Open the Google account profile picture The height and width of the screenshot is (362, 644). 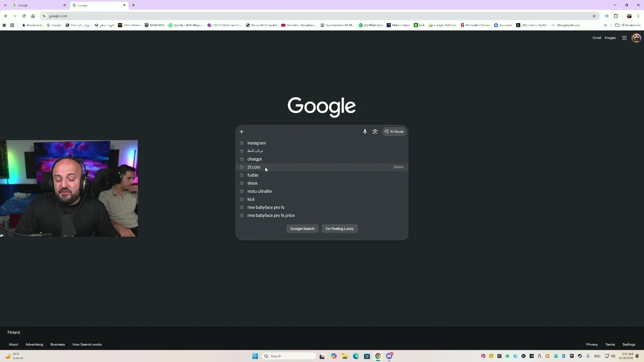click(x=636, y=38)
